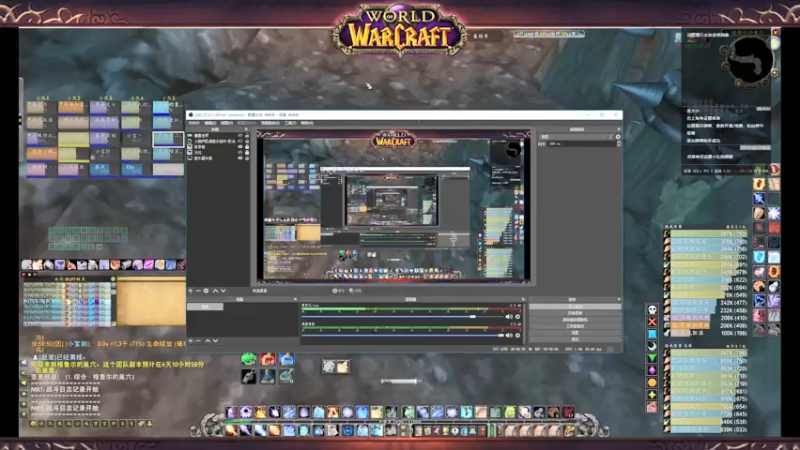Image resolution: width=800 pixels, height=450 pixels.
Task: Select highlighted raid frame in group five
Action: 168,139
